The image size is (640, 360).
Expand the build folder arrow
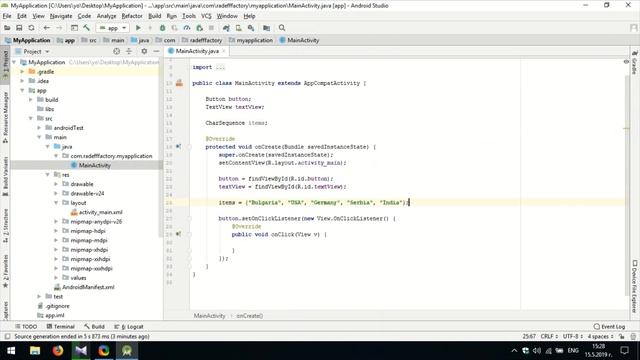click(31, 100)
